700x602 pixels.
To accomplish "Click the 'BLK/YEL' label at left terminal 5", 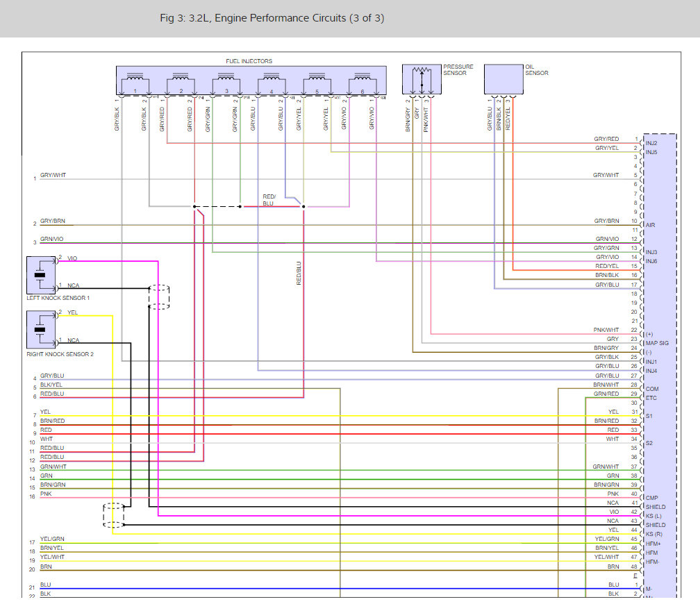I will click(x=51, y=385).
